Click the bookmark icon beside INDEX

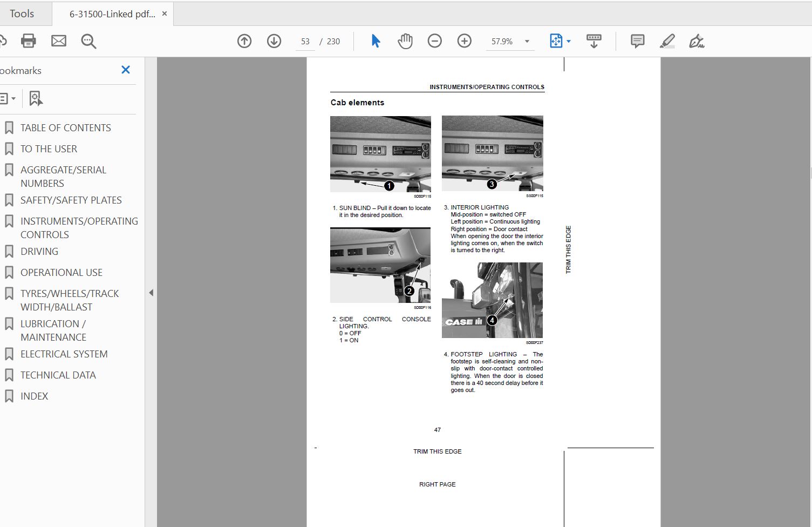(x=9, y=396)
